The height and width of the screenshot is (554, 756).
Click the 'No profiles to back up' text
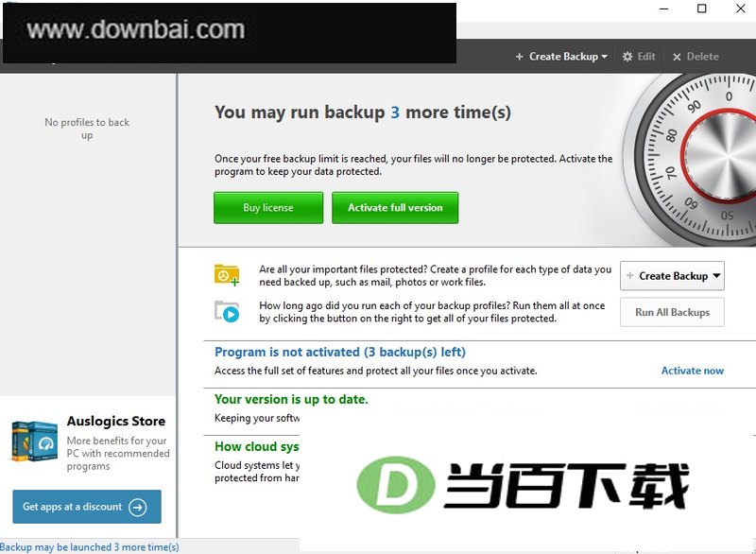coord(87,129)
